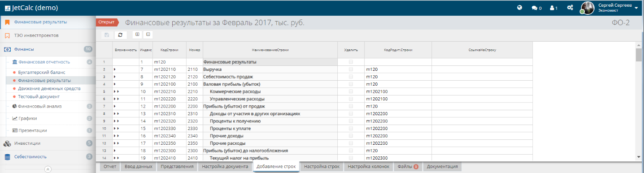Tick the Удалить checkbox for Коммерческие расходы row
644x173 pixels.
[x=351, y=91]
